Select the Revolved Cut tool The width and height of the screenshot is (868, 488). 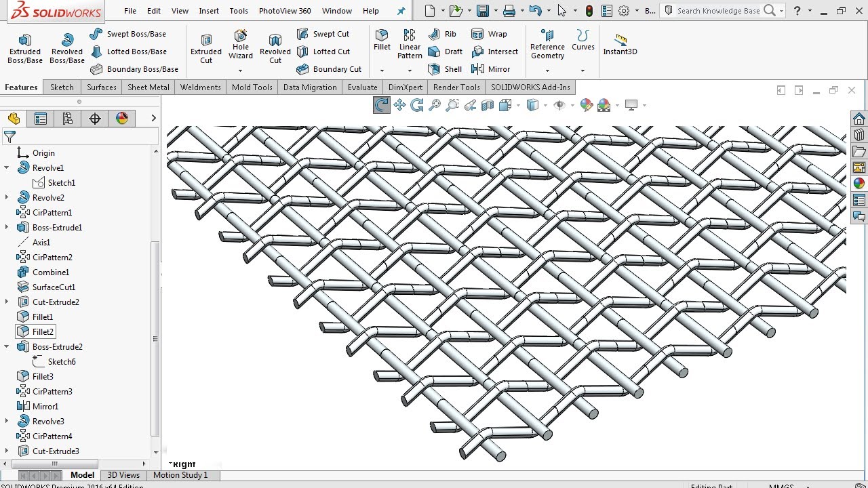click(x=275, y=49)
